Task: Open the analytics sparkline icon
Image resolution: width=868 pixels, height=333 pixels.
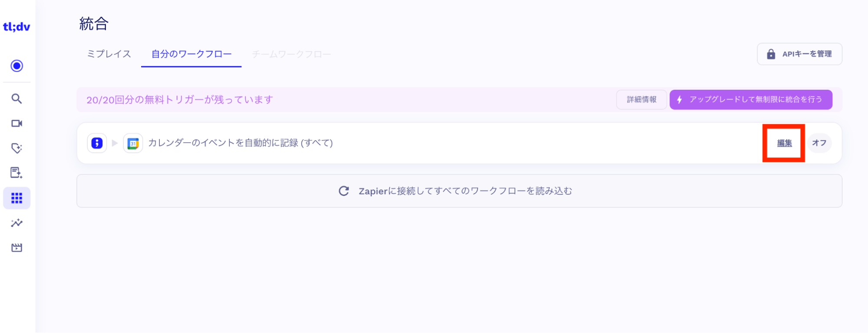Action: tap(17, 223)
